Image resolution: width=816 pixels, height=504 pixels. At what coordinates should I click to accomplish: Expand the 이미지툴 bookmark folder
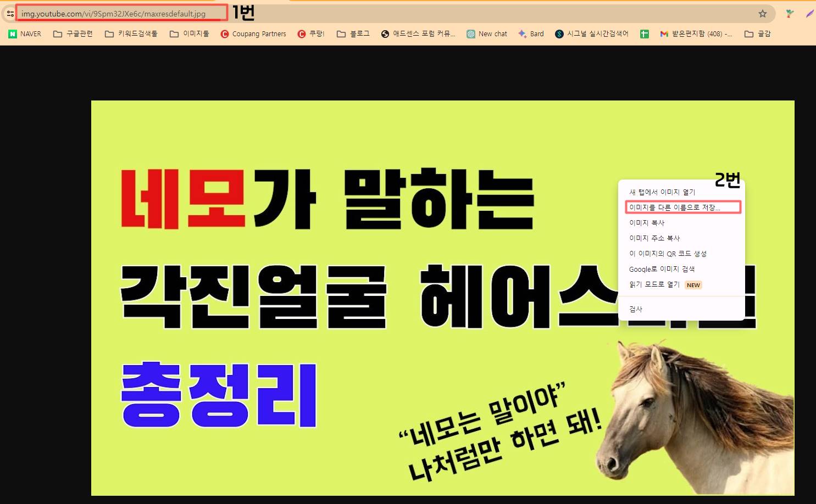coord(189,33)
